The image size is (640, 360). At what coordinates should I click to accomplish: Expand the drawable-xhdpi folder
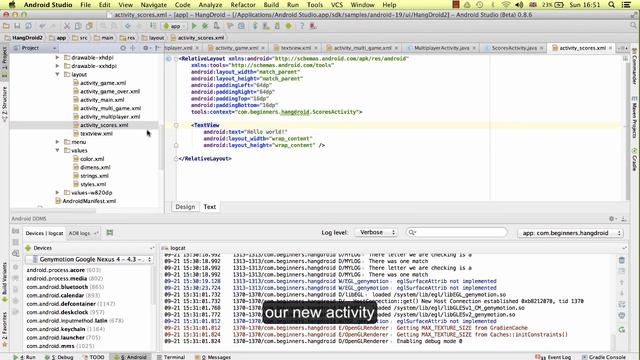tap(58, 58)
